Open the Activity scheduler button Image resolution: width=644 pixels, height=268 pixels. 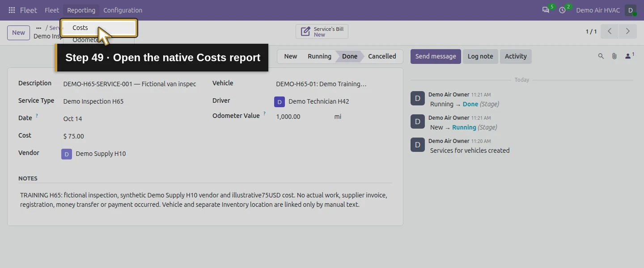coord(516,56)
